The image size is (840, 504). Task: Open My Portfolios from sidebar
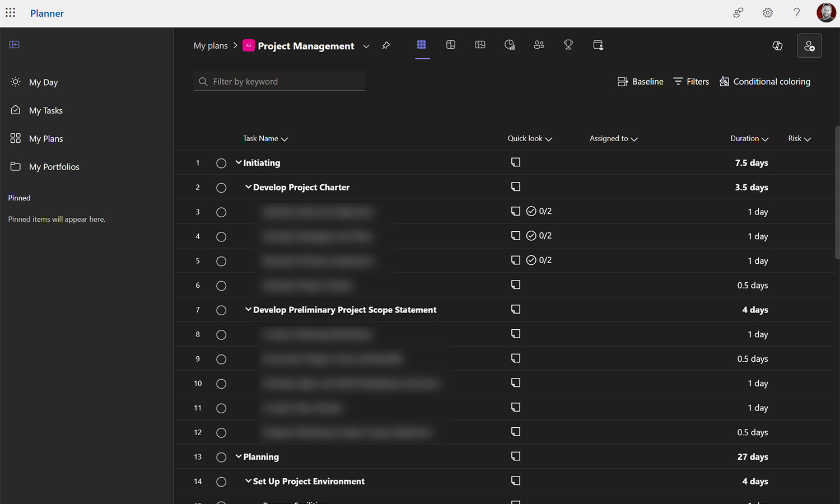54,166
